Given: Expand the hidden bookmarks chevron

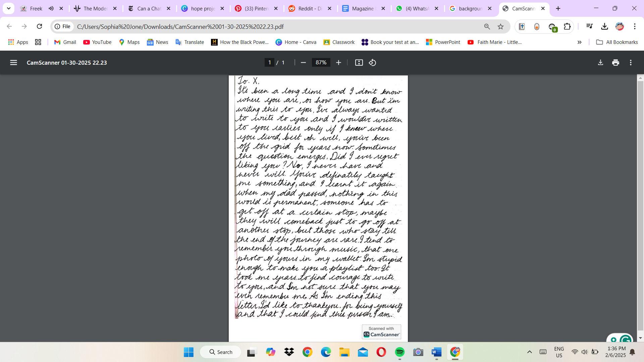Looking at the screenshot, I should click(x=579, y=42).
